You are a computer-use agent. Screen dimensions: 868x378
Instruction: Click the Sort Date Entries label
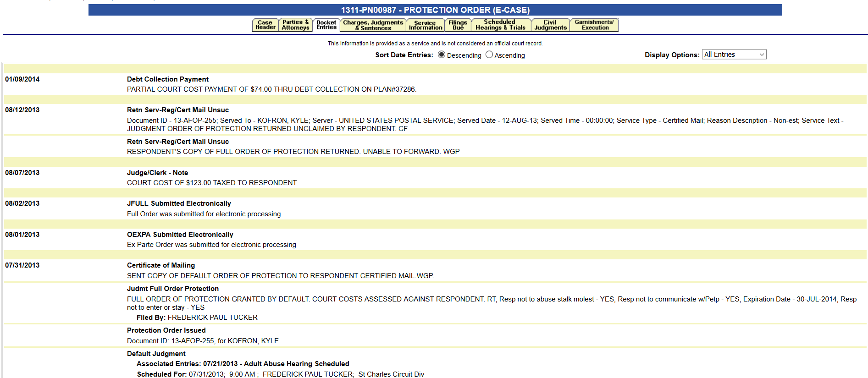click(x=404, y=55)
